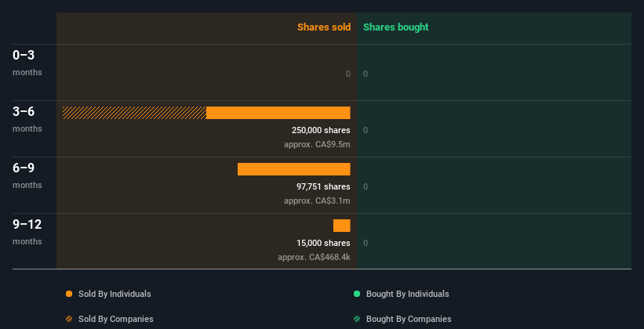Click the striped Sold By Companies legend icon
This screenshot has height=329, width=644.
click(69, 319)
